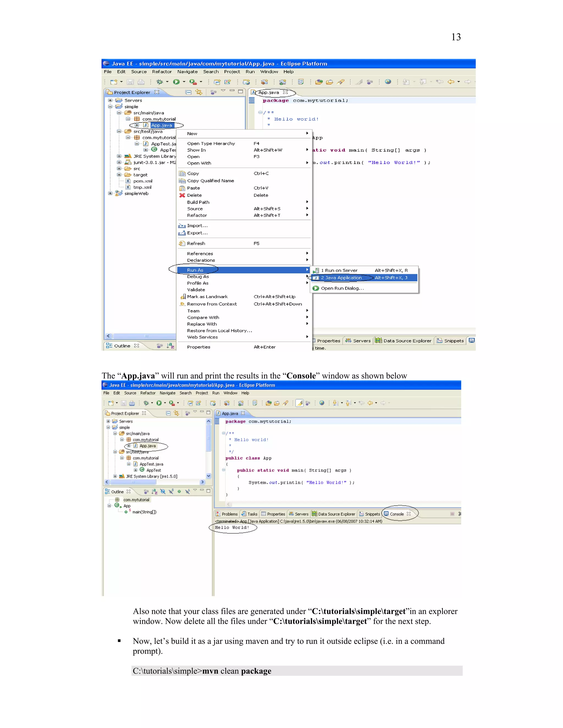The width and height of the screenshot is (563, 728).
Task: Open the Console tab in bottom panel
Action: (x=397, y=514)
